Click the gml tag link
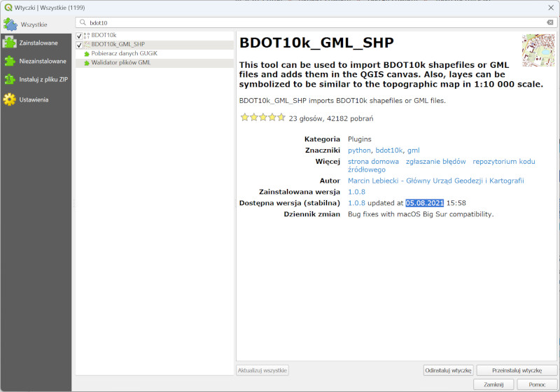The image size is (560, 392). (414, 150)
